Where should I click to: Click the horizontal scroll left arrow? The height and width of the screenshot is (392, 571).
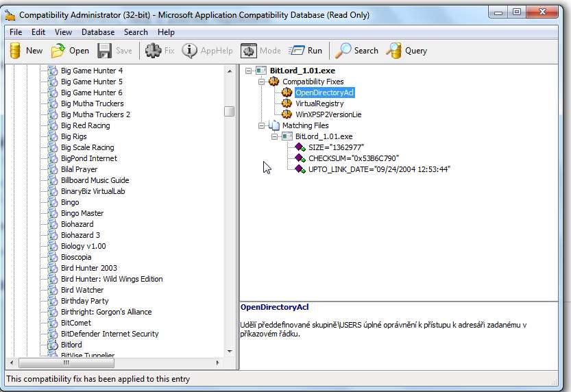point(12,363)
